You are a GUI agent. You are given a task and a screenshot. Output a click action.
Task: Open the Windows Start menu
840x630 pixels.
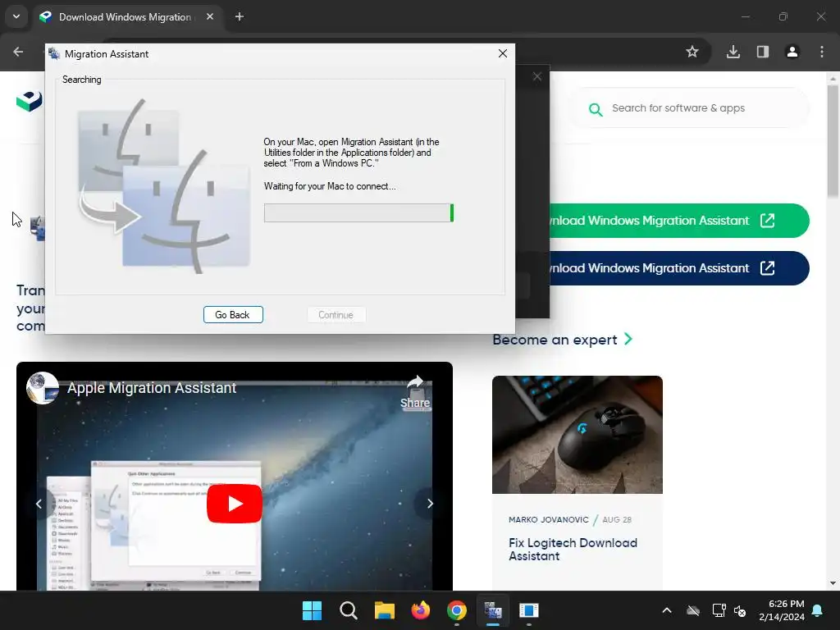[312, 610]
